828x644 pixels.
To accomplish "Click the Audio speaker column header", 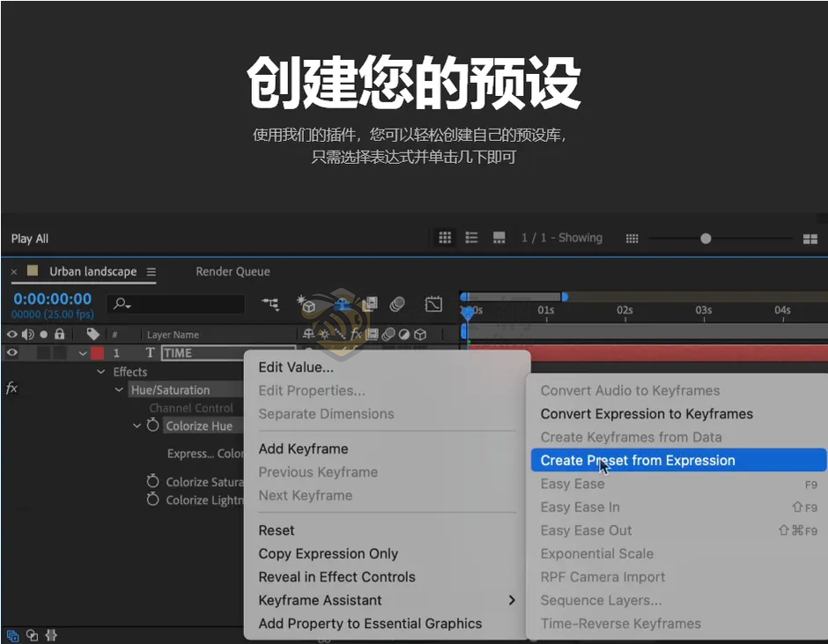I will 27,334.
